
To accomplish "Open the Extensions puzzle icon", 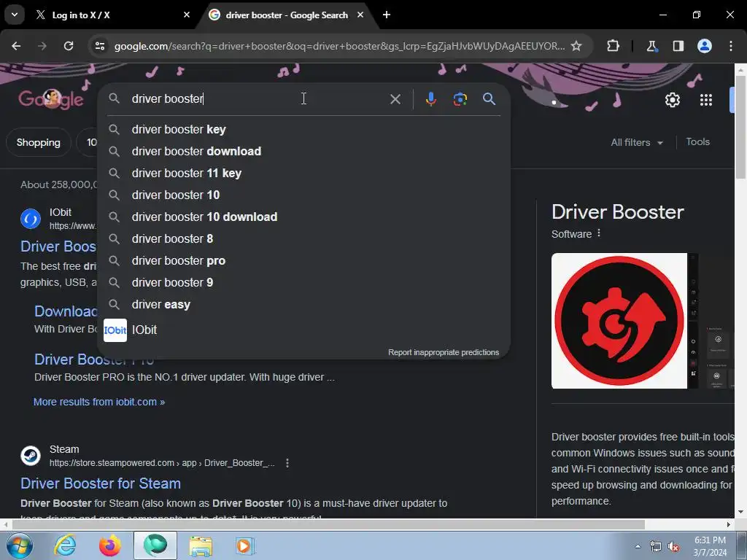I will pyautogui.click(x=613, y=46).
